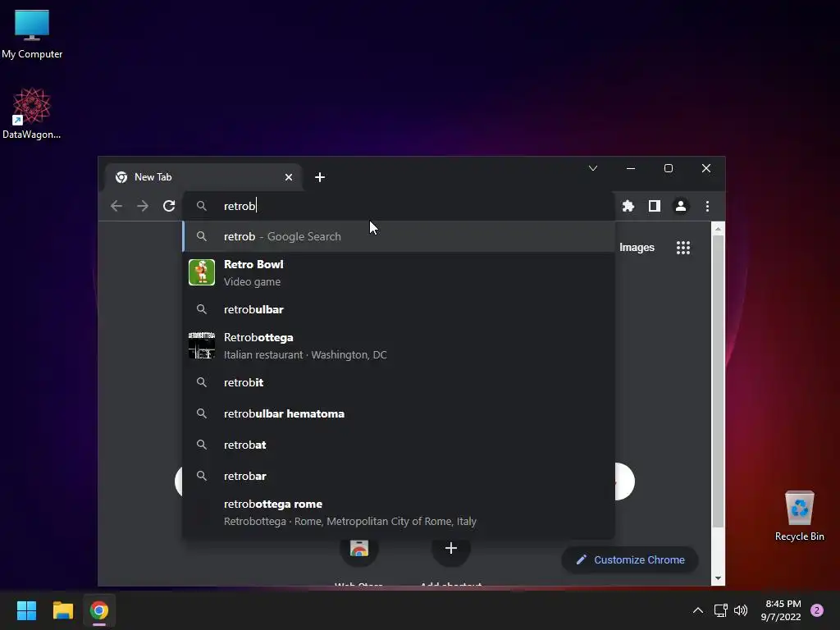840x630 pixels.
Task: Click the Chrome taskbar icon
Action: pos(99,610)
